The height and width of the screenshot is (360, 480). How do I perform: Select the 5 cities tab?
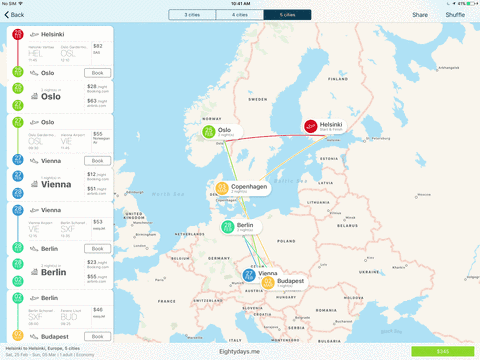tap(287, 15)
